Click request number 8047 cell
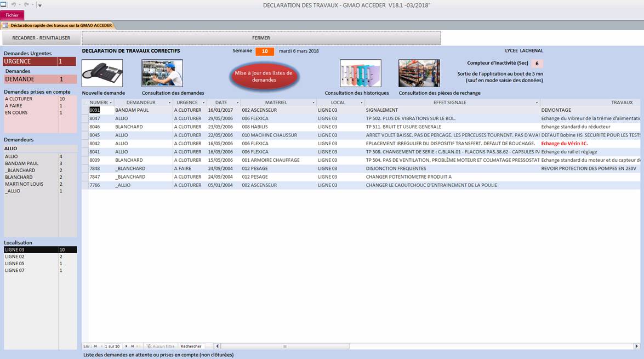Image resolution: width=644 pixels, height=359 pixels. [101, 119]
